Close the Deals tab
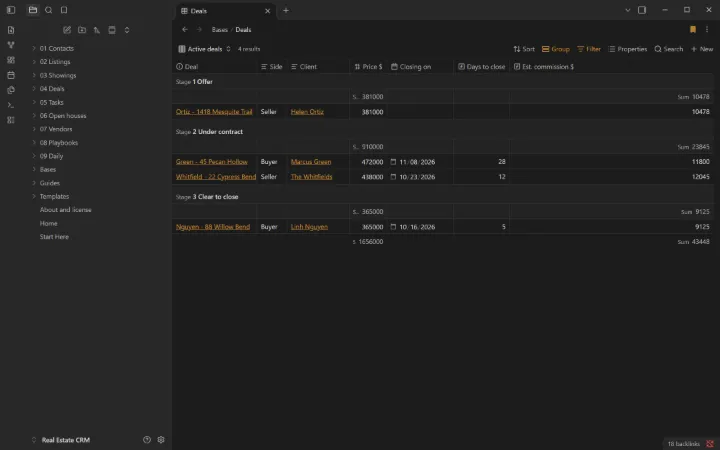The image size is (720, 450). 268,11
